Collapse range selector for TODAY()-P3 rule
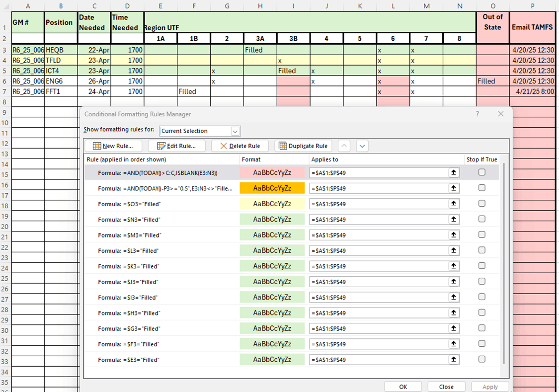 (x=454, y=188)
